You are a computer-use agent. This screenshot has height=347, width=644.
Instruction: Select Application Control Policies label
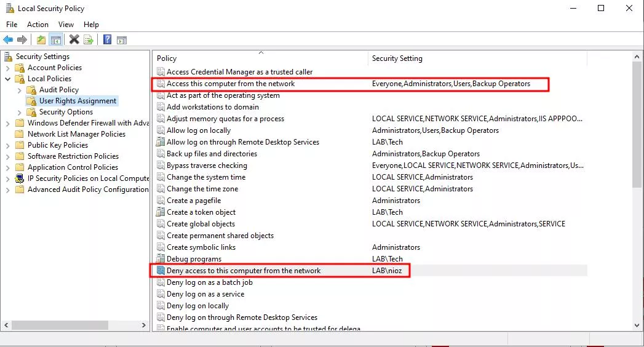[73, 167]
